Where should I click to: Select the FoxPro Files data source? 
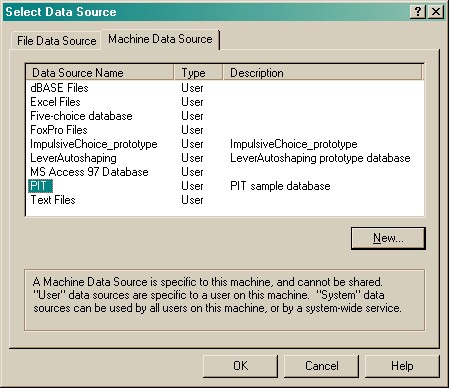tap(59, 130)
